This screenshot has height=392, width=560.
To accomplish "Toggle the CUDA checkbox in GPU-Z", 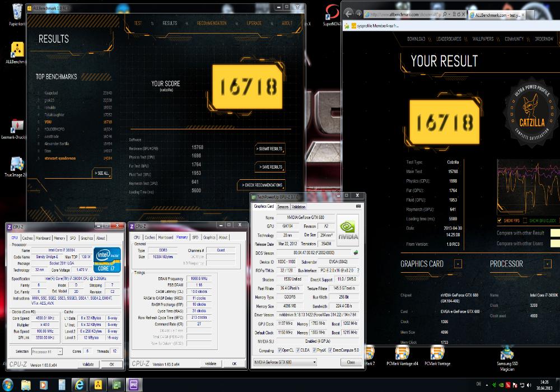I will coord(298,350).
